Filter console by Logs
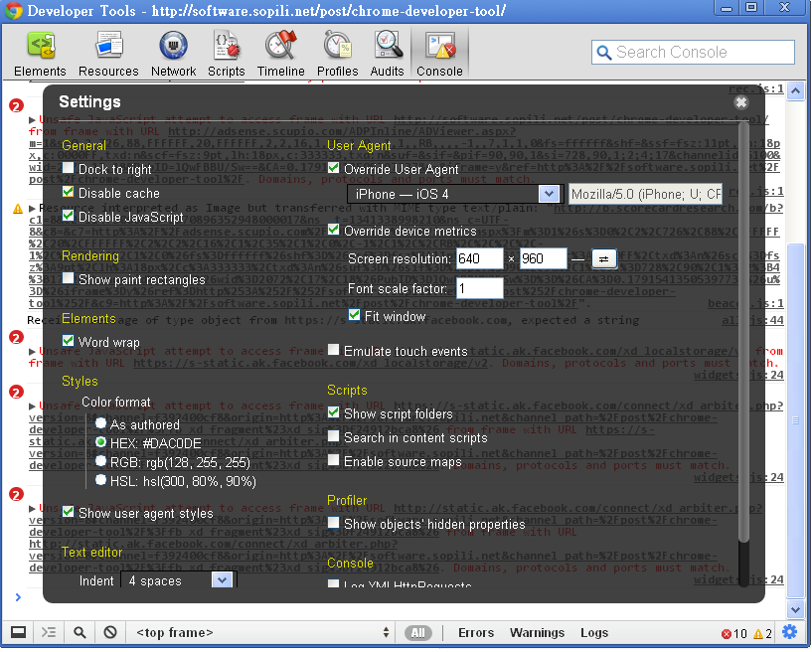The width and height of the screenshot is (812, 652). pyautogui.click(x=594, y=633)
